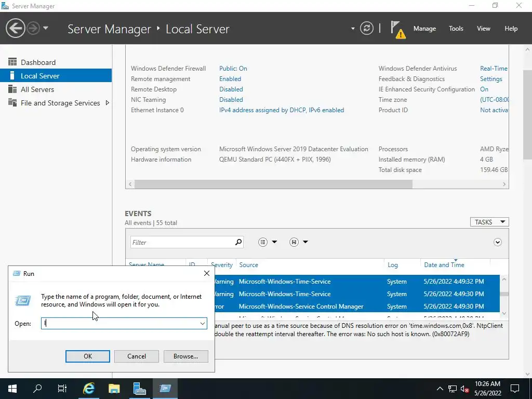532x399 pixels.
Task: Open navigation history dropdown beside forward arrow
Action: click(46, 28)
